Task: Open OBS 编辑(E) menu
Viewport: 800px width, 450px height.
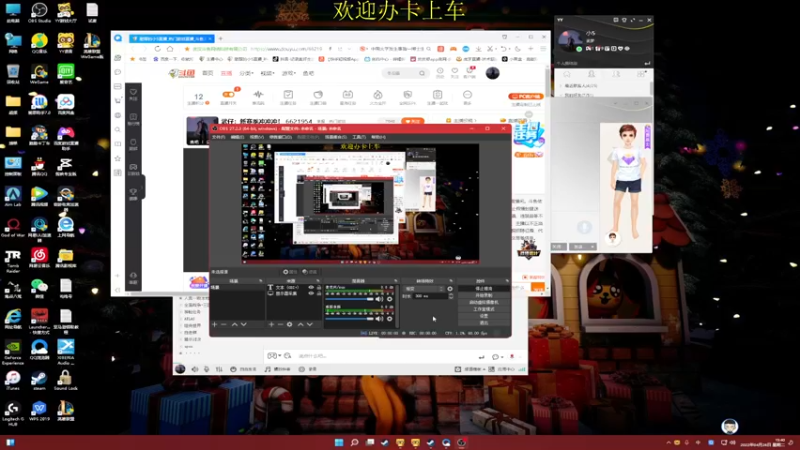Action: coord(237,137)
